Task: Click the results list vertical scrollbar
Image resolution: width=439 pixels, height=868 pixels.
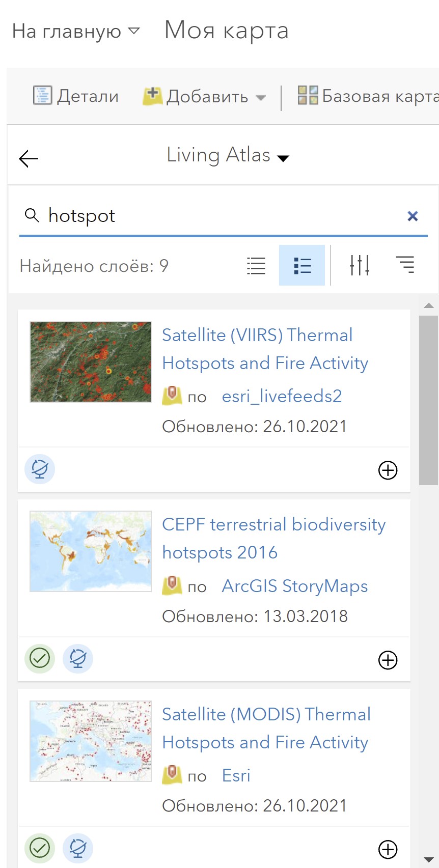Action: pos(428,400)
